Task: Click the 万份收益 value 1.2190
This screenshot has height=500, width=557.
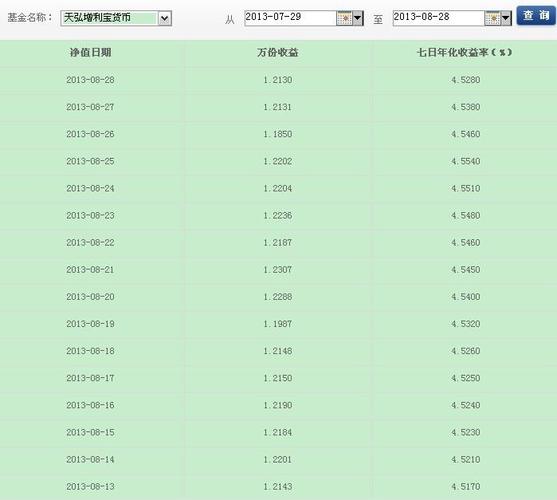Action: (278, 405)
